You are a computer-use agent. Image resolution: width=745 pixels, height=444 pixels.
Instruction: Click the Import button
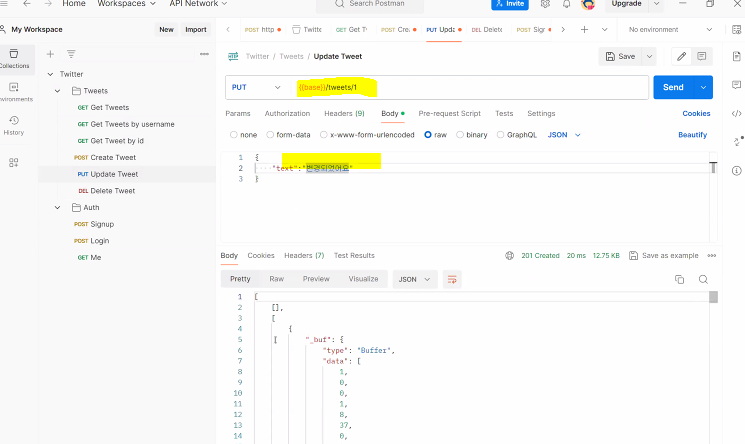pyautogui.click(x=196, y=29)
